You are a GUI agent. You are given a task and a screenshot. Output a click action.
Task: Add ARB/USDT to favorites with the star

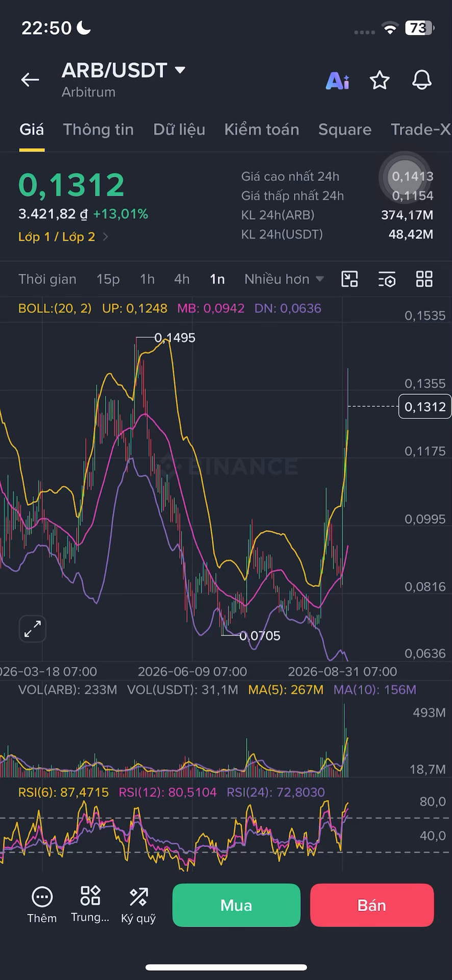coord(380,80)
